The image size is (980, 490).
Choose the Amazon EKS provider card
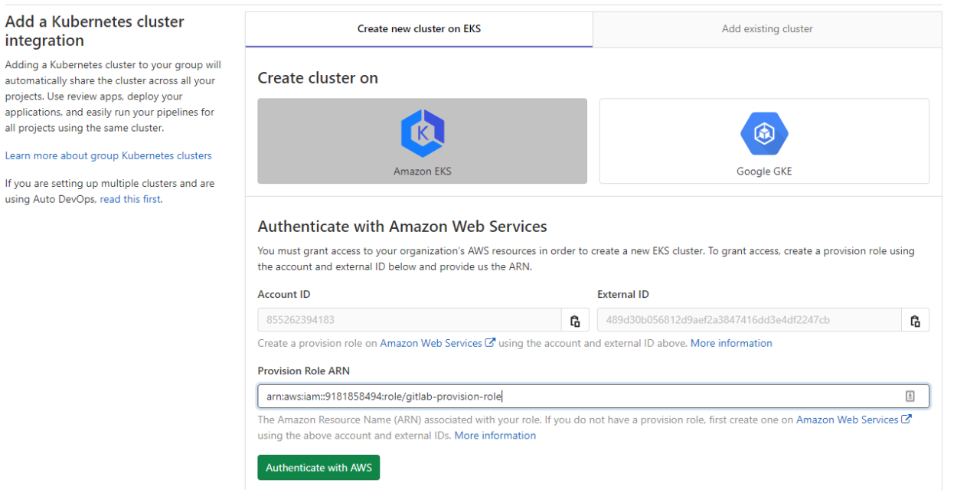pyautogui.click(x=423, y=141)
